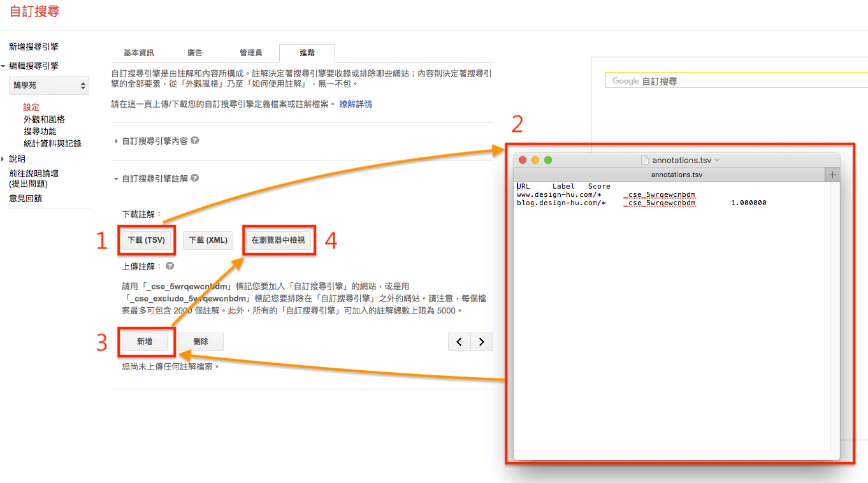Click the 在瀏覽器中檢視 button
The width and height of the screenshot is (868, 483).
278,240
